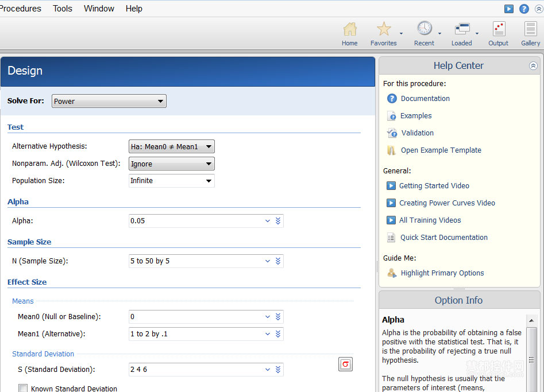Open the Window menu
This screenshot has height=392, width=544.
point(99,9)
